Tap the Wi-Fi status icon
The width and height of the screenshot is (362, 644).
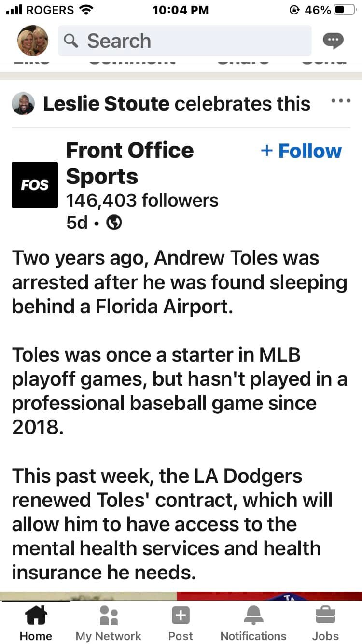click(86, 10)
